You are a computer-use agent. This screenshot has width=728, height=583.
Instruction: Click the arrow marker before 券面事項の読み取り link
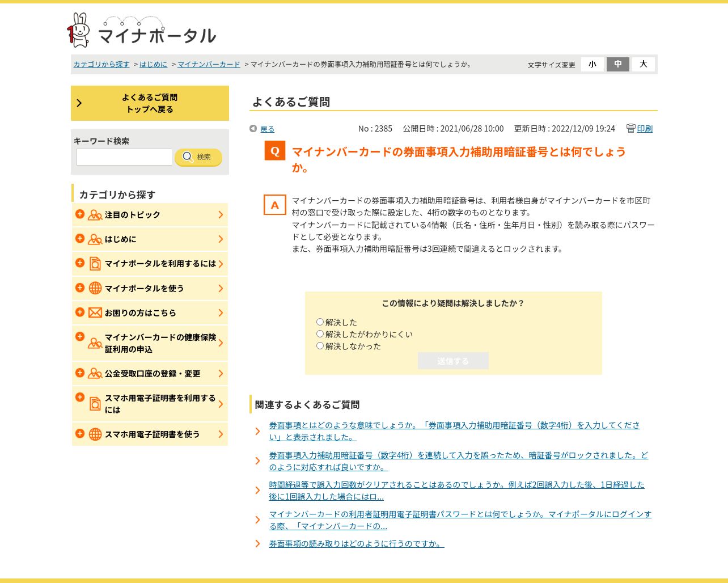pos(257,543)
